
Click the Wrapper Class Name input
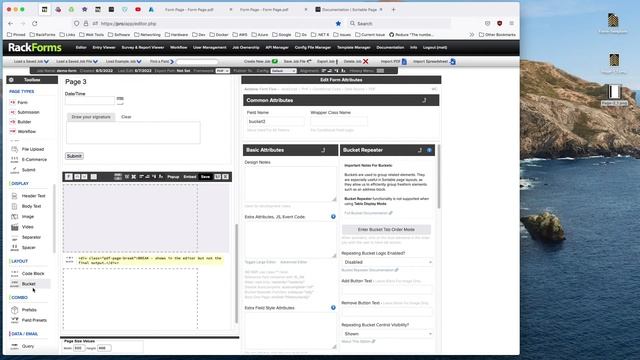point(339,122)
